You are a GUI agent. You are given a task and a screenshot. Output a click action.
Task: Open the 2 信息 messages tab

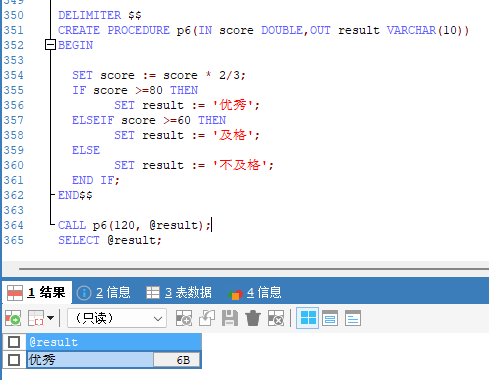click(103, 293)
